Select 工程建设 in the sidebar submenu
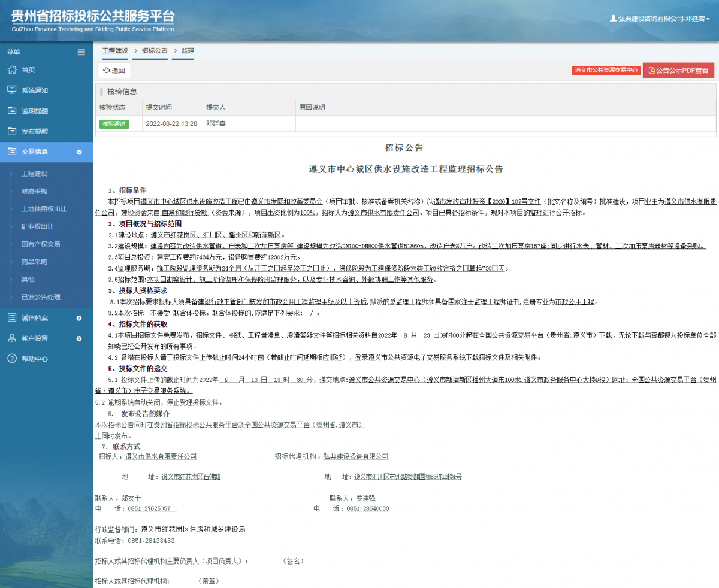Image resolution: width=719 pixels, height=588 pixels. (34, 174)
